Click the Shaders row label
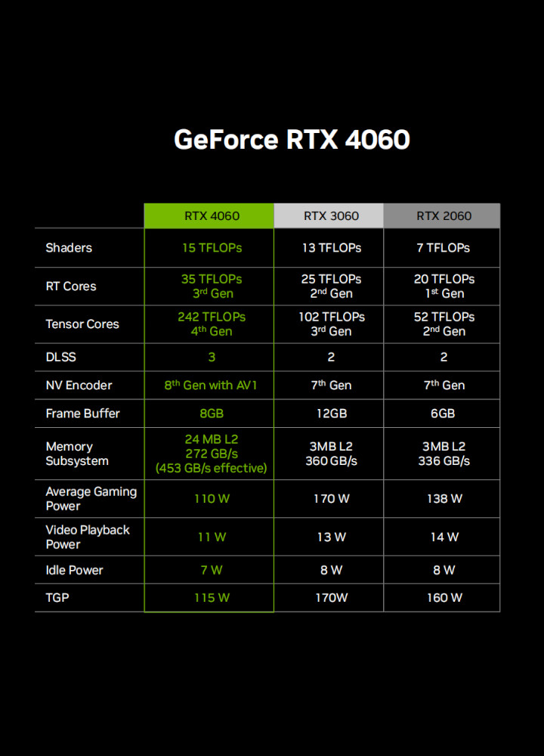 69,248
